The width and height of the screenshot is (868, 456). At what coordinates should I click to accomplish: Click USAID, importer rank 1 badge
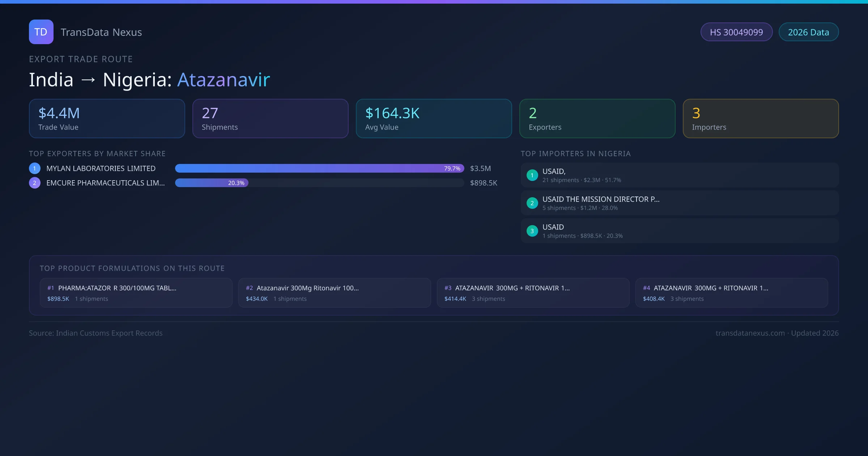click(532, 175)
